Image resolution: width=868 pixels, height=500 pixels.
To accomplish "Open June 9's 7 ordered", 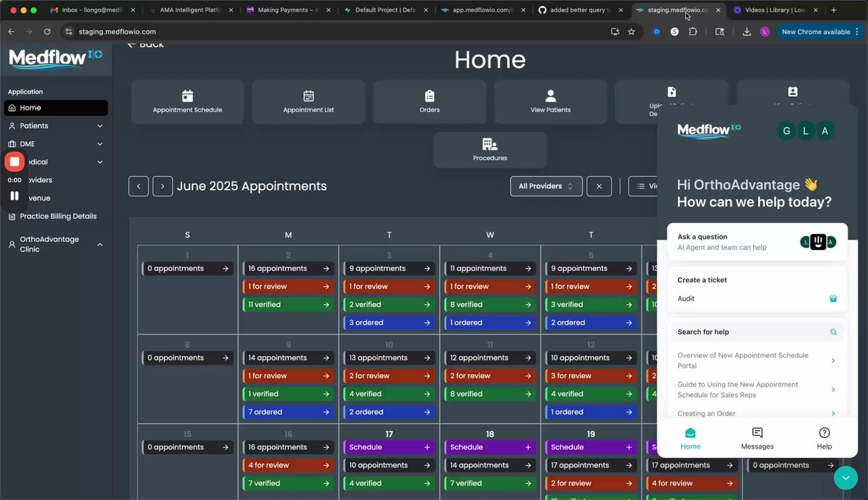I will 288,412.
